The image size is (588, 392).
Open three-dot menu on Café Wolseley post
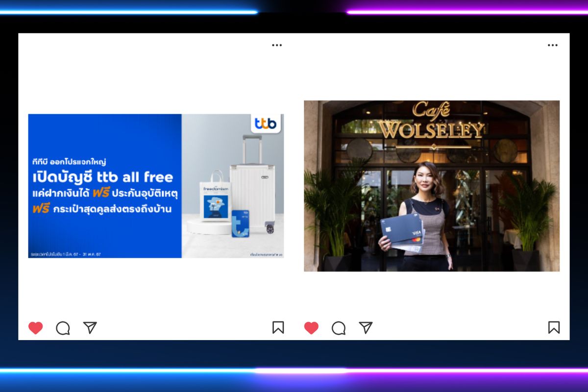[553, 45]
